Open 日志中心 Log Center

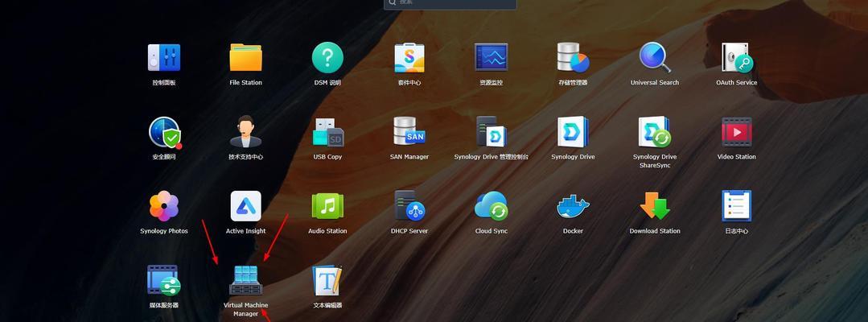[x=737, y=206]
